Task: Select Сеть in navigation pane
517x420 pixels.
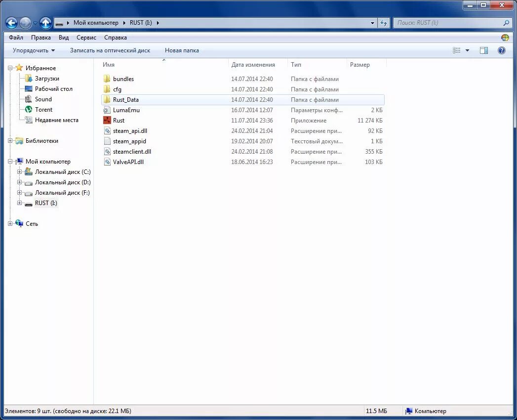Action: 32,224
